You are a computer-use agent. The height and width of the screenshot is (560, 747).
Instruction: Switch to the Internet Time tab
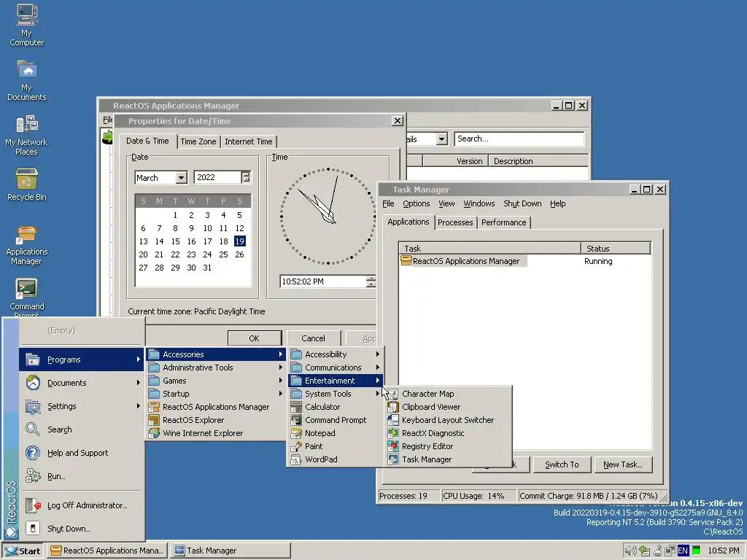coord(249,141)
